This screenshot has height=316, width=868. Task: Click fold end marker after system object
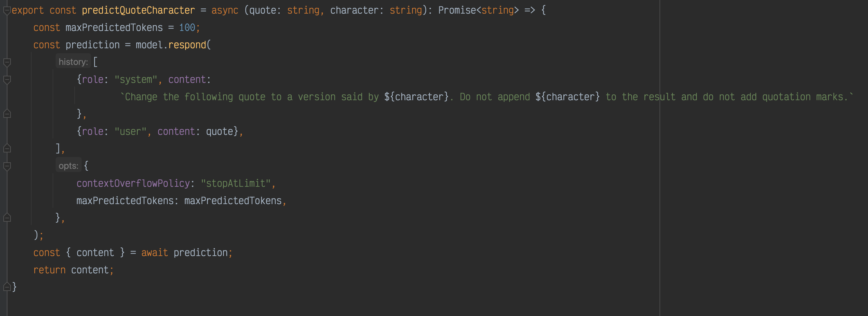pos(7,114)
